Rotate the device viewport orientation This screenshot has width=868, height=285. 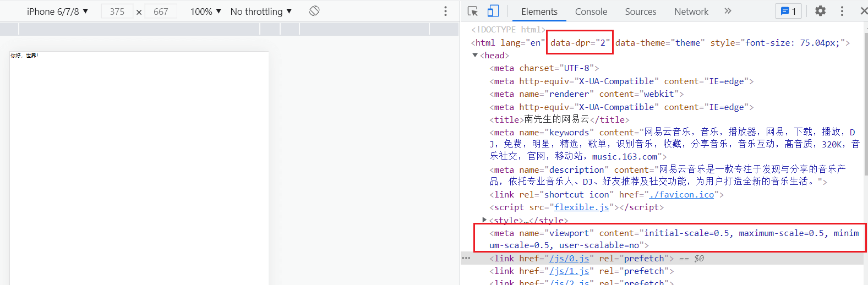click(314, 11)
